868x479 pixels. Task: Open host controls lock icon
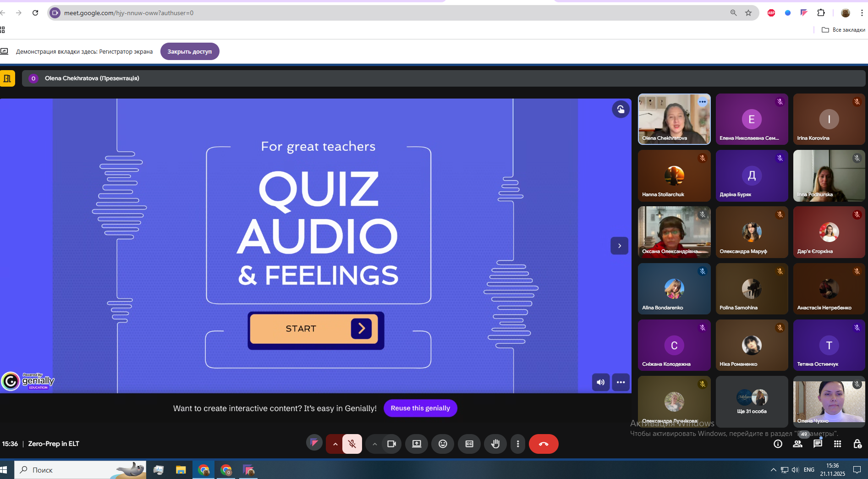point(857,444)
